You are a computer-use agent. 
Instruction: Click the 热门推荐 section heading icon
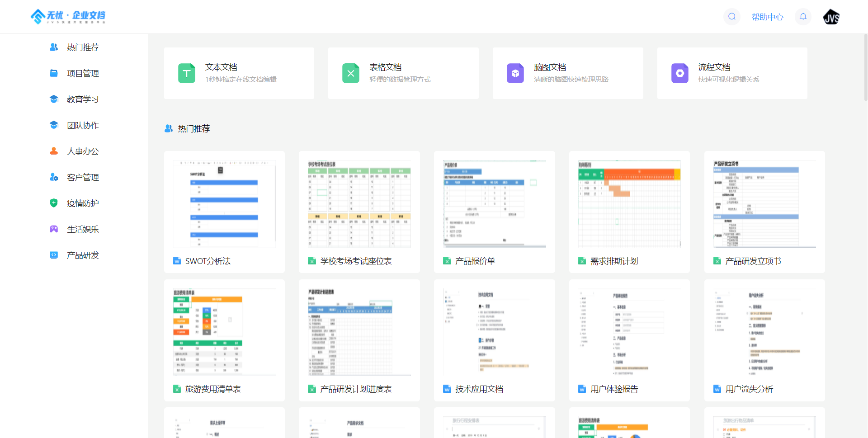coord(169,128)
